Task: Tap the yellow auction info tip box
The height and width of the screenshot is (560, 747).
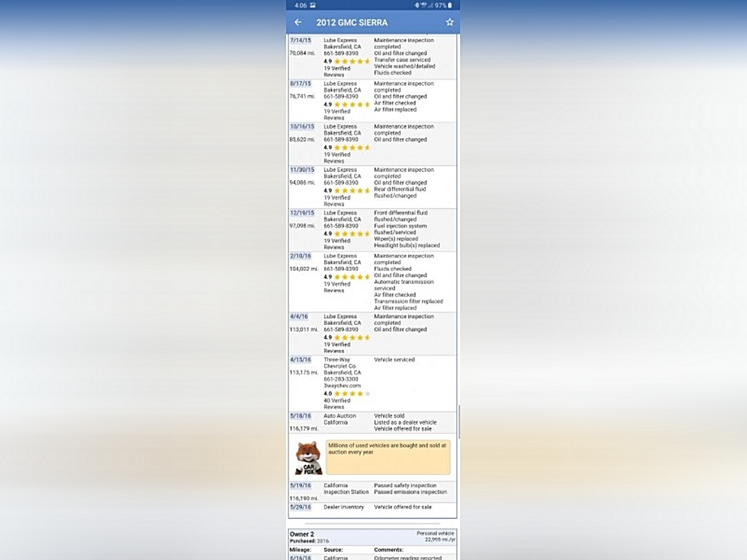Action: [388, 457]
